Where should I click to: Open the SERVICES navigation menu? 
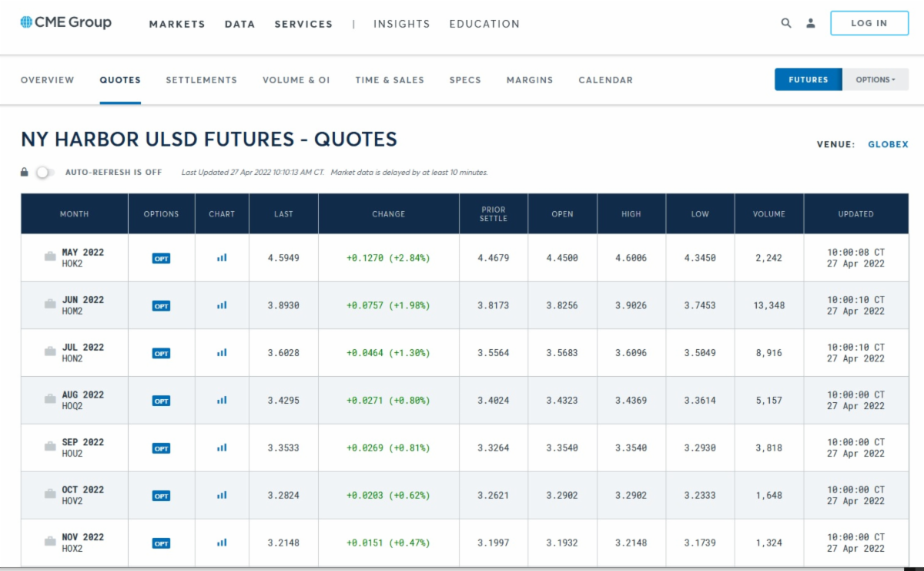[x=303, y=24]
